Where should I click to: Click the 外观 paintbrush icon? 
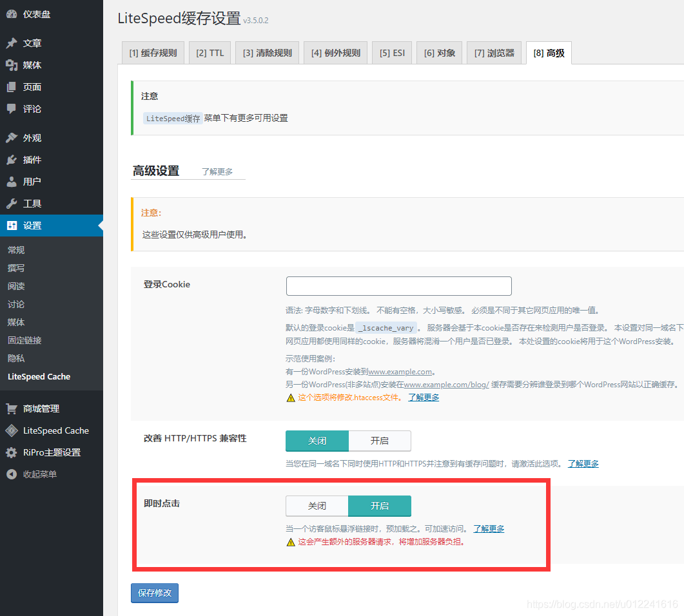[12, 138]
